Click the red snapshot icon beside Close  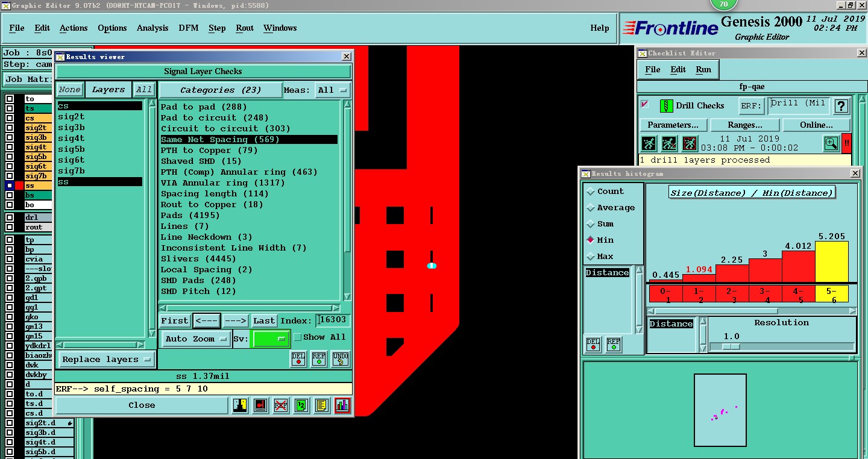point(260,405)
